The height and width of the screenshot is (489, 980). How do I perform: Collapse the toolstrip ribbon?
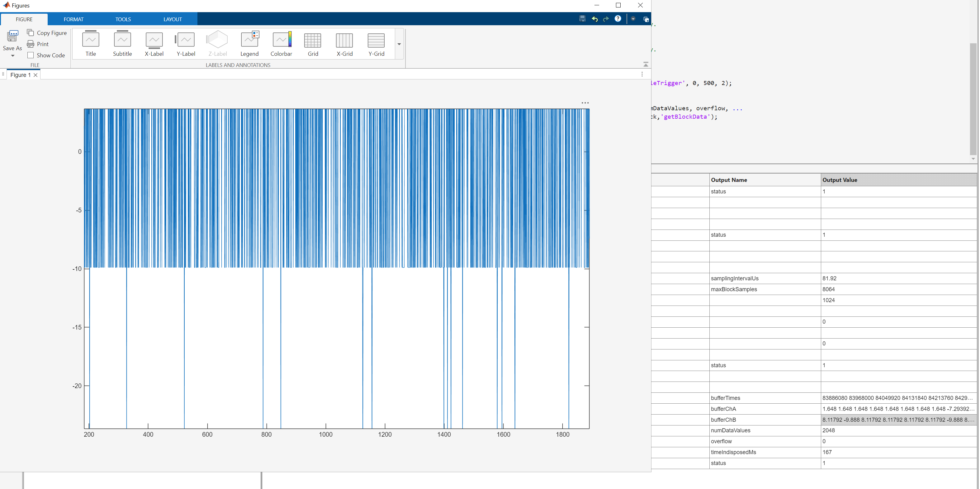pos(646,64)
